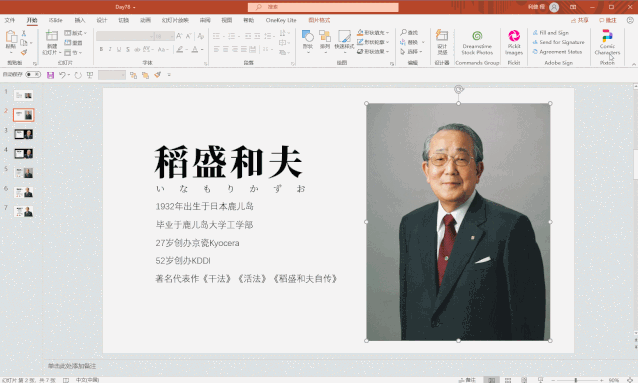This screenshot has width=638, height=383.
Task: Open the Undo history dropdown arrow
Action: [69, 75]
